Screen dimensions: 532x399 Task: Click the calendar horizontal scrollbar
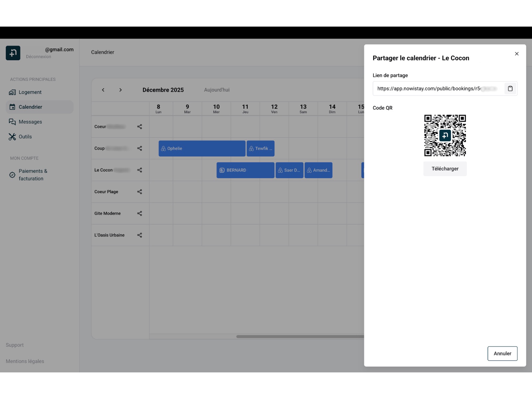[x=300, y=336]
